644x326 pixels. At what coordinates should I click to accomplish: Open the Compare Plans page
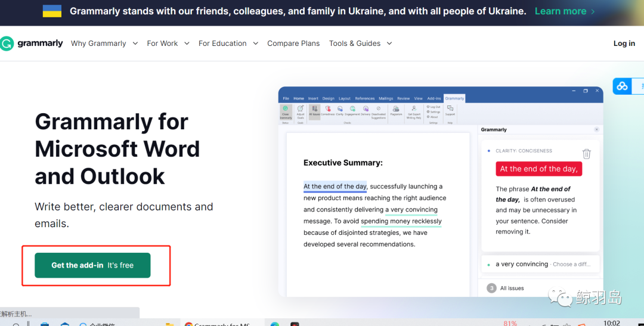point(293,43)
